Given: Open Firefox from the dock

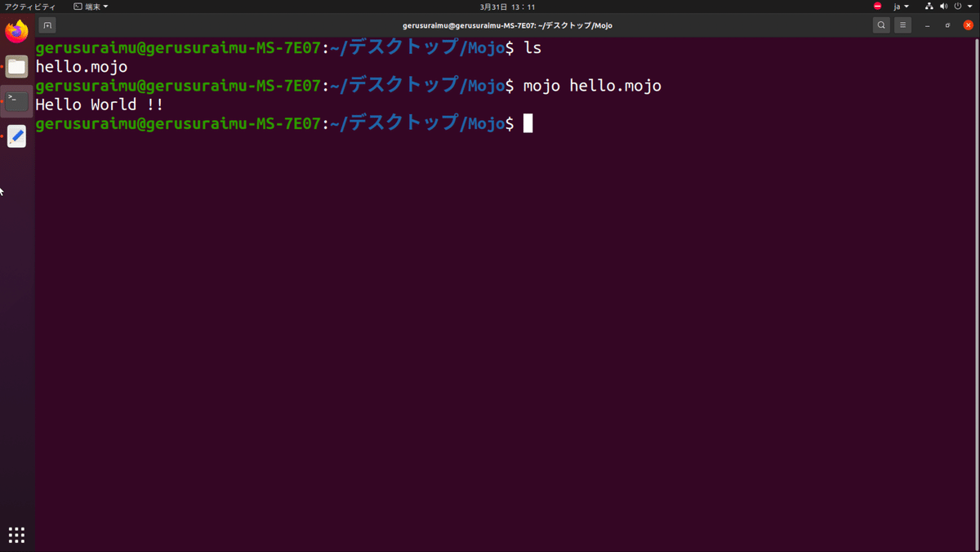Looking at the screenshot, I should pyautogui.click(x=16, y=32).
